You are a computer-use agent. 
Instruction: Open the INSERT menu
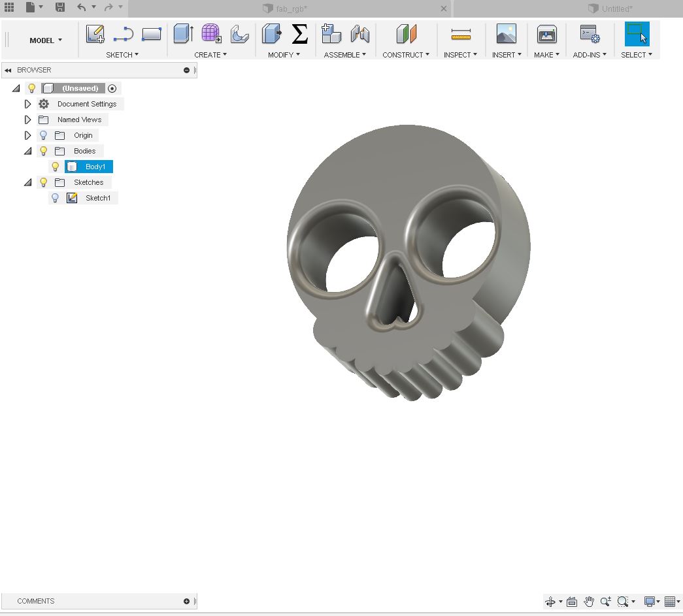[507, 55]
